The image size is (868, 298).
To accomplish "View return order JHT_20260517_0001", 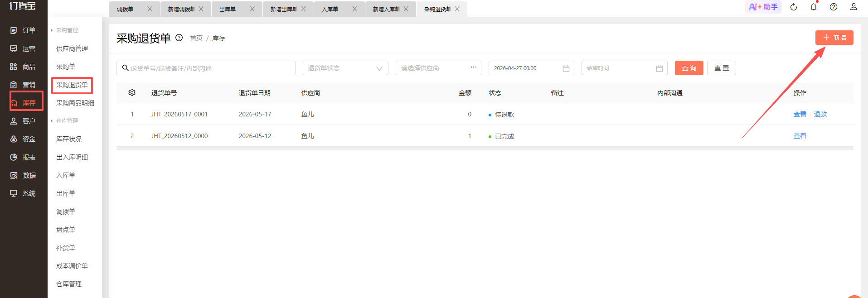I will tap(800, 114).
